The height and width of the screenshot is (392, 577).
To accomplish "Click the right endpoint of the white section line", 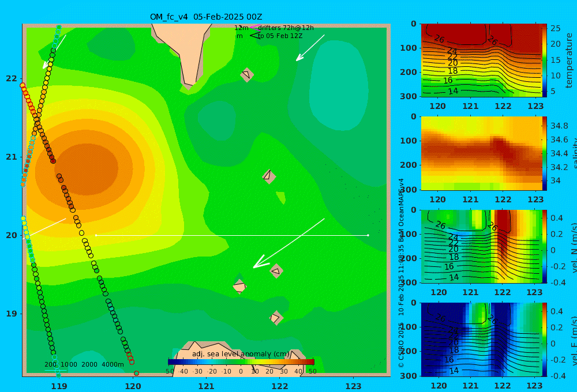I will [x=368, y=235].
